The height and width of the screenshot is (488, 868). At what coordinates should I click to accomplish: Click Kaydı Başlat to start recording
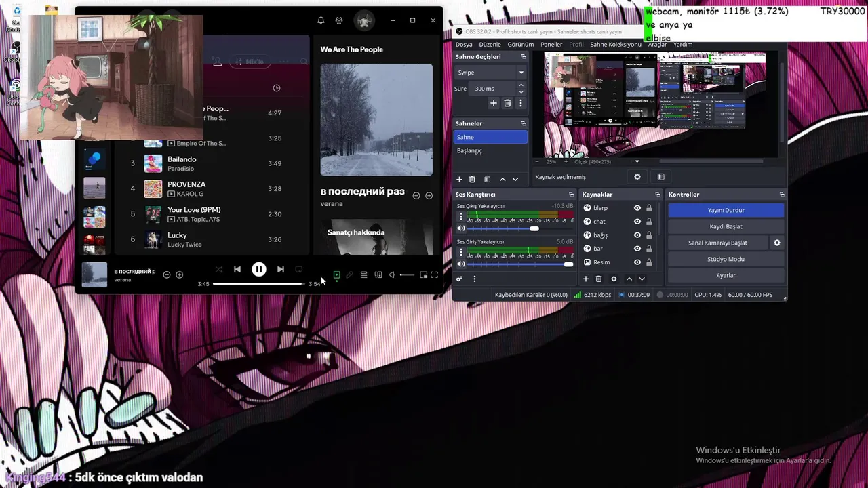click(x=726, y=226)
